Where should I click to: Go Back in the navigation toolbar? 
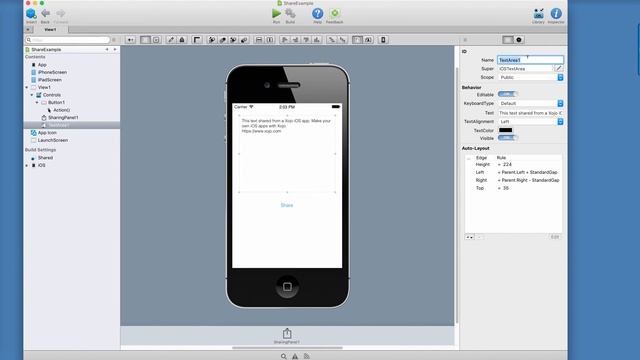[45, 14]
